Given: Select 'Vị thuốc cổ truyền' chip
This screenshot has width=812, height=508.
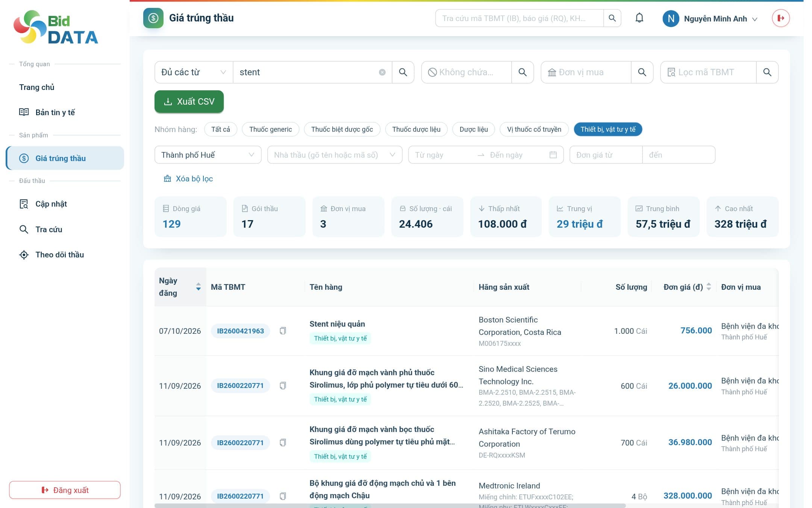Looking at the screenshot, I should pyautogui.click(x=534, y=129).
